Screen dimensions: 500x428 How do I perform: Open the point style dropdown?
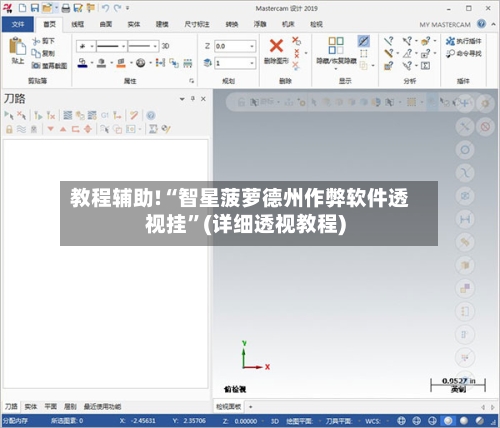[x=92, y=46]
